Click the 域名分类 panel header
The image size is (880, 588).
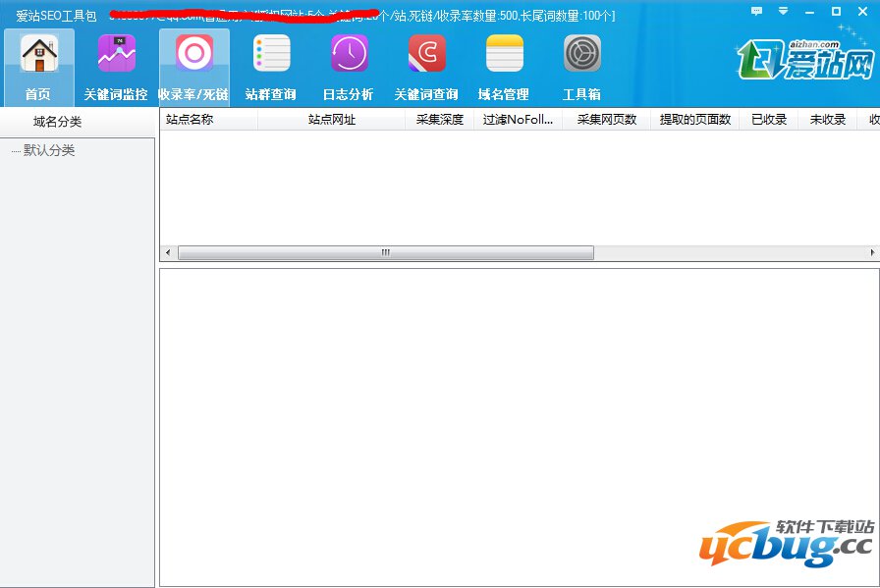[x=57, y=122]
